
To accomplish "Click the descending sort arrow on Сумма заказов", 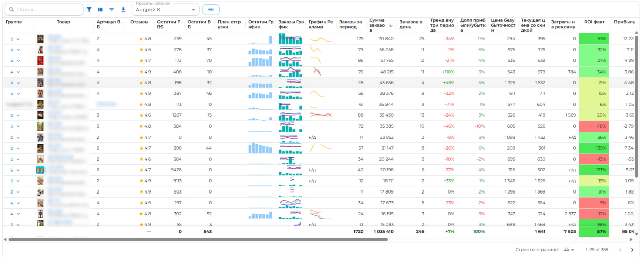I will (x=391, y=25).
